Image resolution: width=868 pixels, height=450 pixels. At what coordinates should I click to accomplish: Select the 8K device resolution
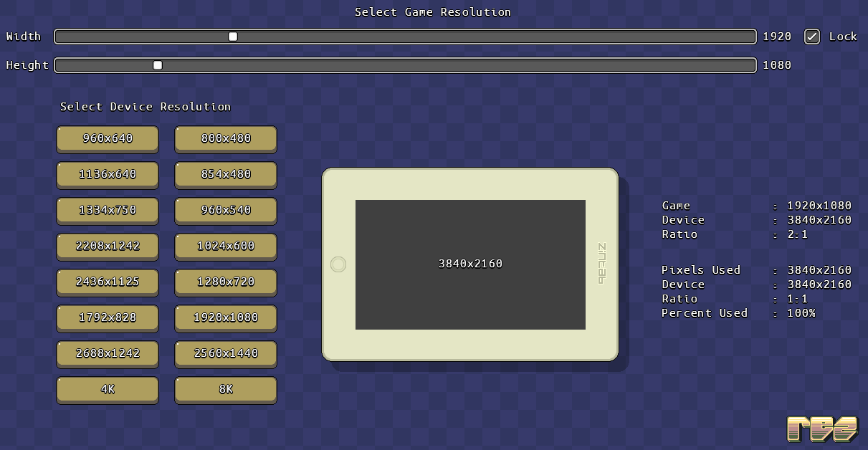226,390
